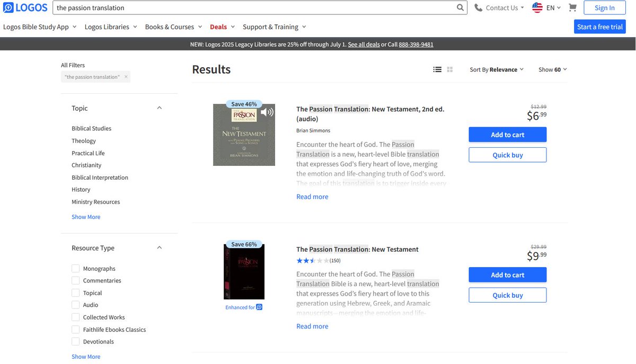Filter by Biblical Studies topic
This screenshot has height=364, width=636.
pyautogui.click(x=92, y=128)
